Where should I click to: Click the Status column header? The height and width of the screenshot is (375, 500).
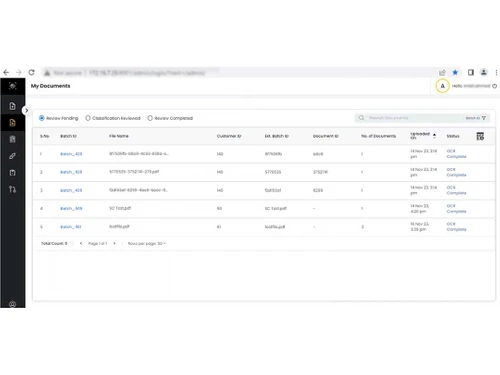coord(453,136)
